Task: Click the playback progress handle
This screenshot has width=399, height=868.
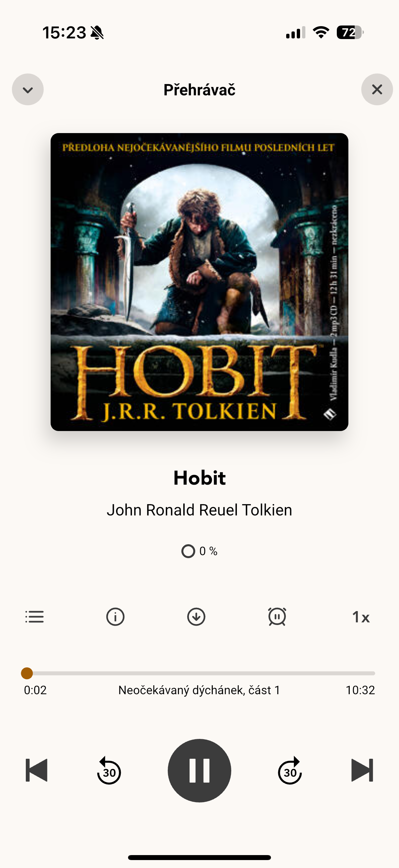Action: pos(27,673)
